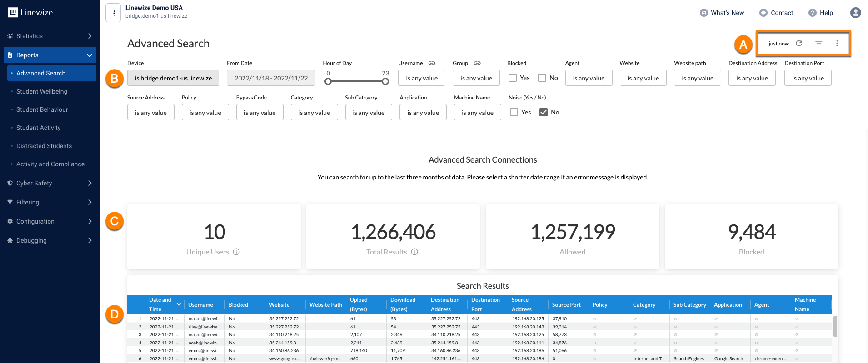Click the Filtering funnel icon in sidebar
Viewport: 868px width, 363px height.
(x=10, y=202)
